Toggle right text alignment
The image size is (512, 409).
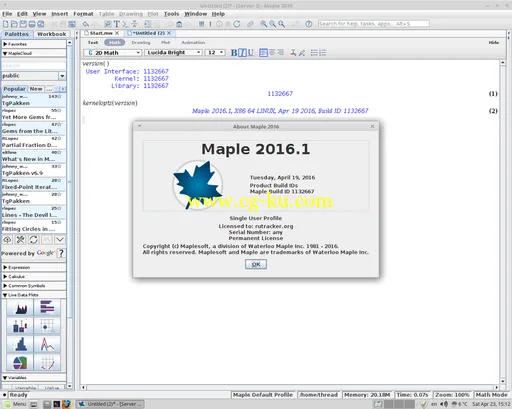click(280, 53)
